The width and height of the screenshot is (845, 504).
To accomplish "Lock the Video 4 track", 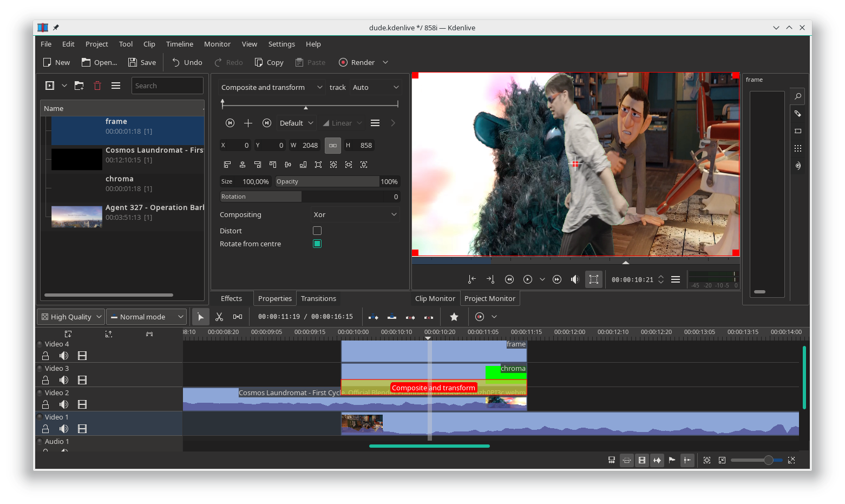I will click(45, 356).
